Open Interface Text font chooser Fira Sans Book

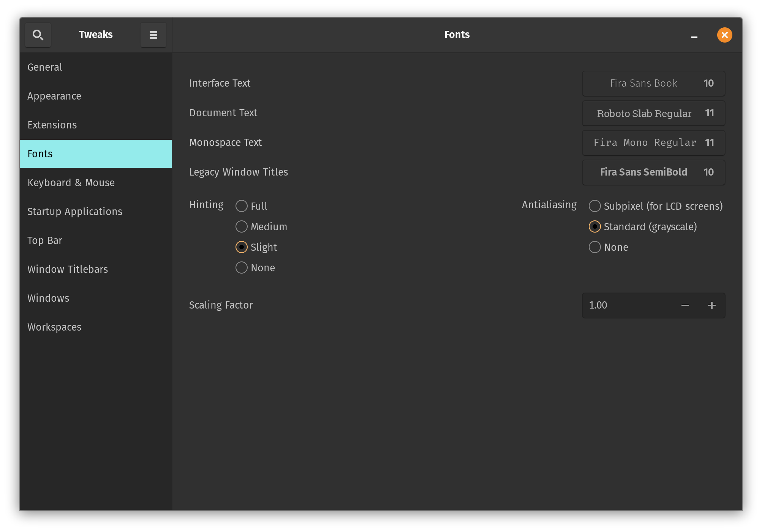click(x=653, y=83)
